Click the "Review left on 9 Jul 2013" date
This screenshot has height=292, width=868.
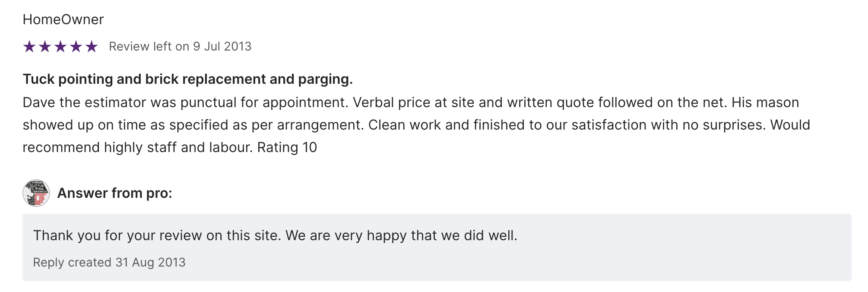click(x=180, y=47)
